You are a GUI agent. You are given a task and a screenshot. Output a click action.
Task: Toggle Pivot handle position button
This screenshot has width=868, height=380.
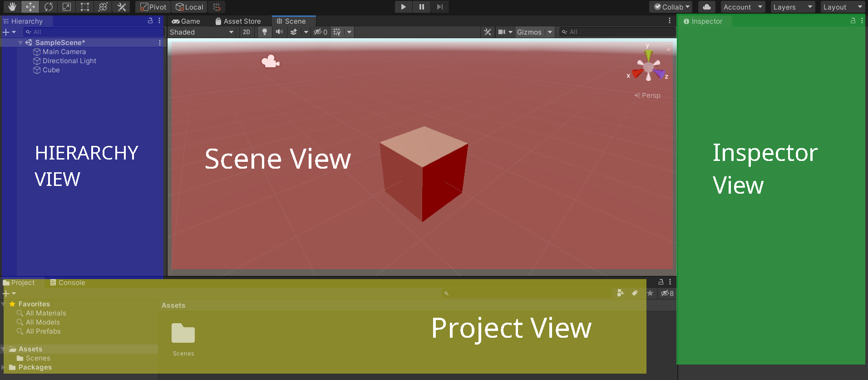tap(153, 7)
